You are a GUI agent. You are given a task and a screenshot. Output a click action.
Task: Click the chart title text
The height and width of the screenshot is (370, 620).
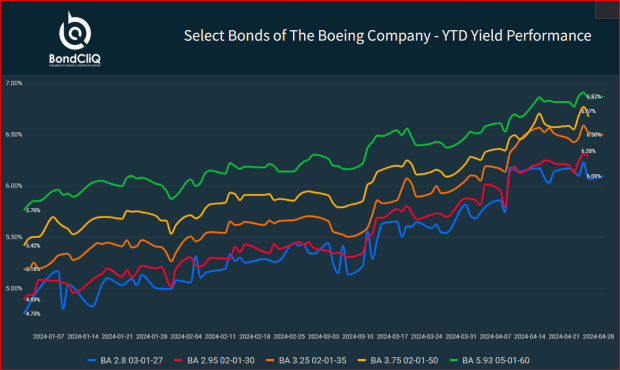click(388, 36)
